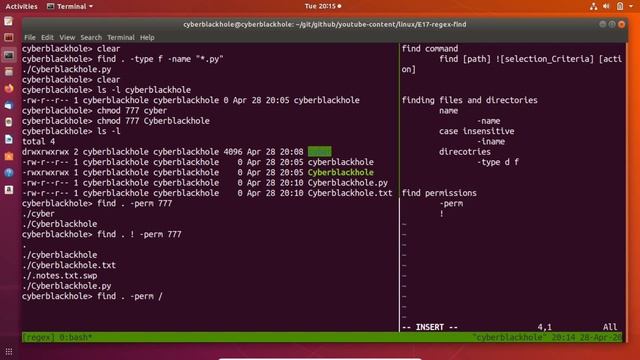Click 'ls -l cyberblackhole' command line

pos(144,90)
